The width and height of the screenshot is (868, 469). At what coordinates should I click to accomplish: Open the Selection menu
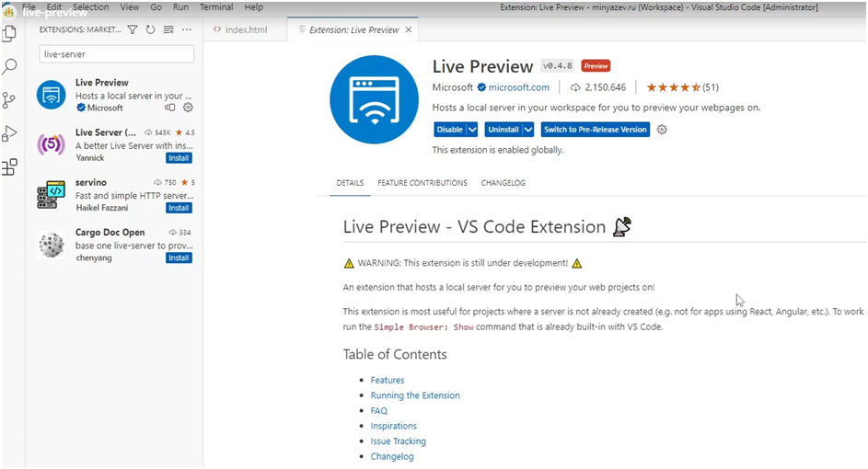click(x=91, y=7)
